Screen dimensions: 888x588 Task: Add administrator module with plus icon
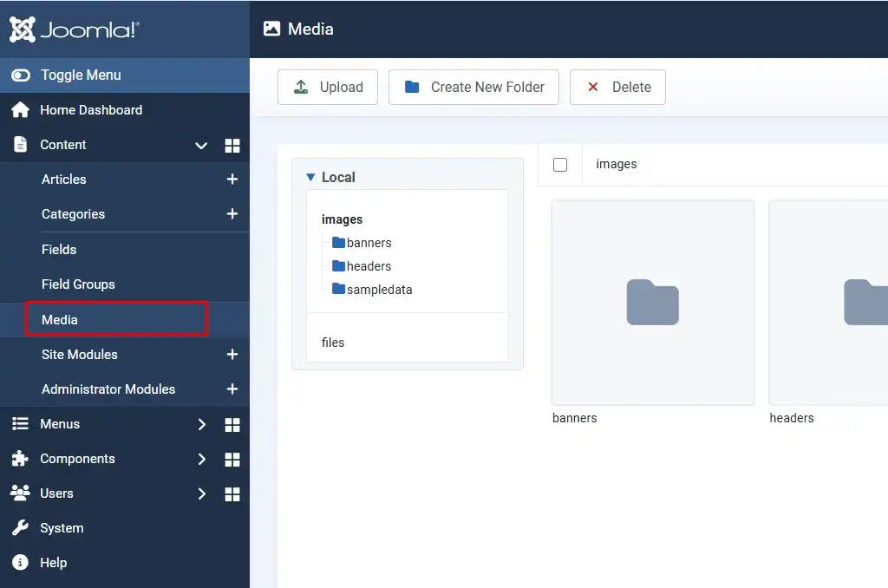pos(232,389)
